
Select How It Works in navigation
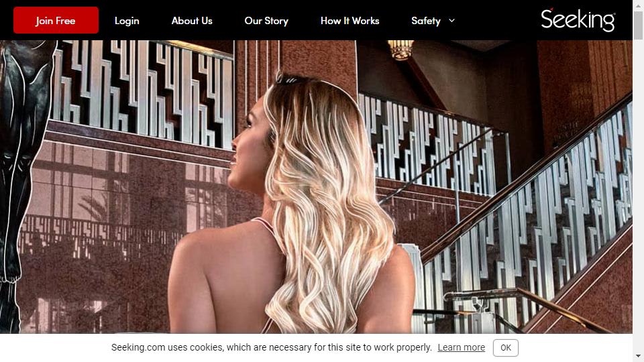tap(350, 21)
